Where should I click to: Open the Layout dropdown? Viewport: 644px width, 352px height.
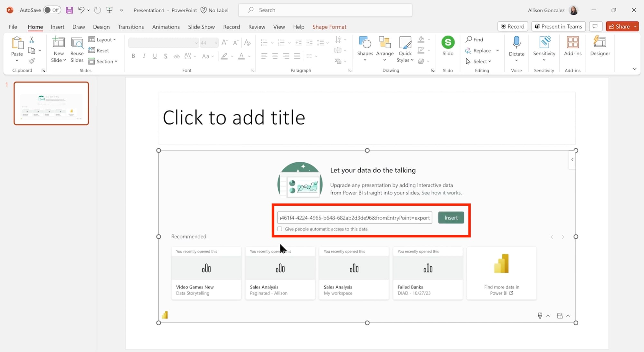click(102, 39)
